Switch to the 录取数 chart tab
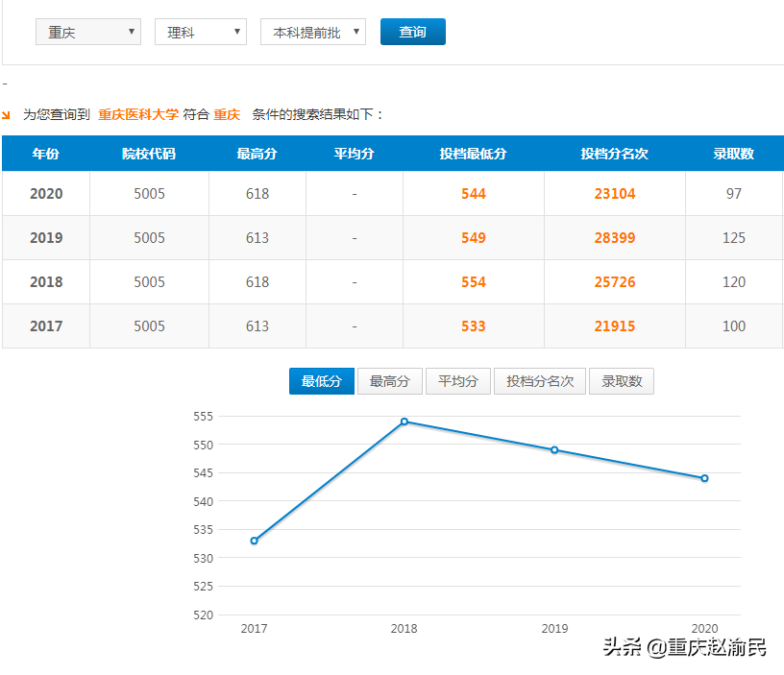The width and height of the screenshot is (784, 675). pyautogui.click(x=622, y=381)
